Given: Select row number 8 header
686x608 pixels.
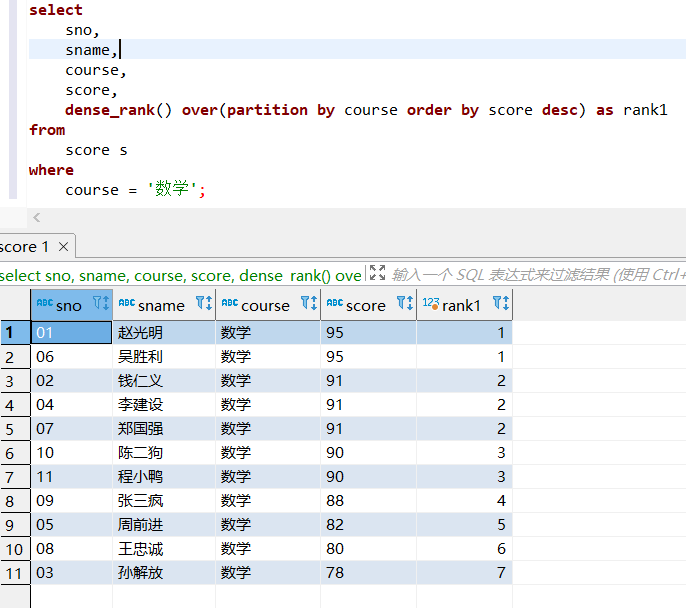Looking at the screenshot, I should [x=15, y=501].
